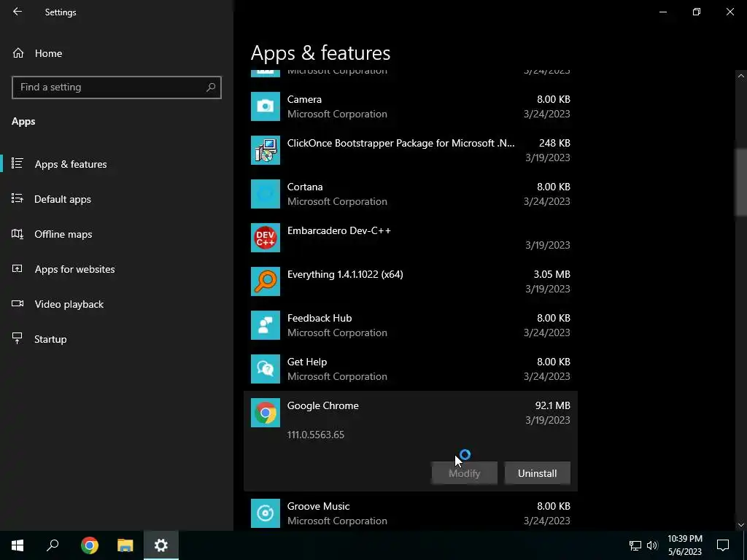Click the apps list scrollbar thumb
Screen dimensions: 747x560
[x=741, y=182]
